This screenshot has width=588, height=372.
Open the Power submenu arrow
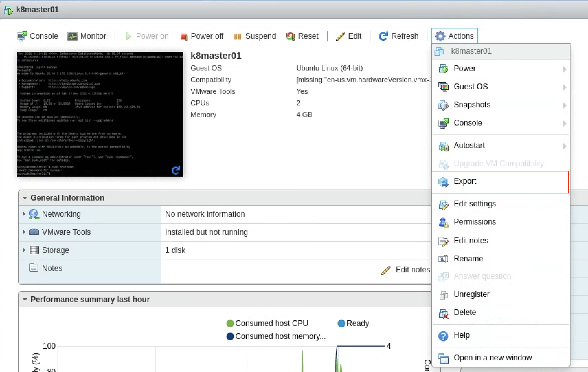[x=564, y=69]
